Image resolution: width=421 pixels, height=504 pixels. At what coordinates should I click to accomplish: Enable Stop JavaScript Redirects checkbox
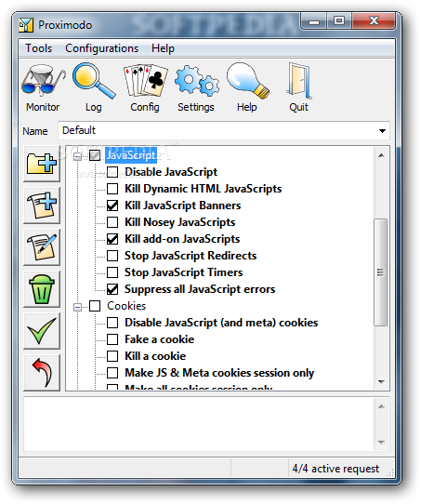pos(112,256)
